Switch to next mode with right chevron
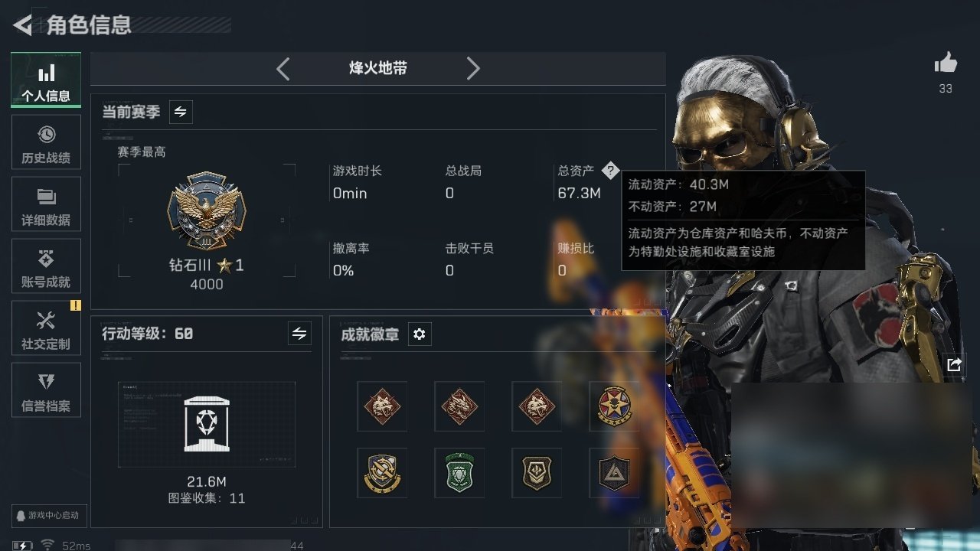 (473, 69)
